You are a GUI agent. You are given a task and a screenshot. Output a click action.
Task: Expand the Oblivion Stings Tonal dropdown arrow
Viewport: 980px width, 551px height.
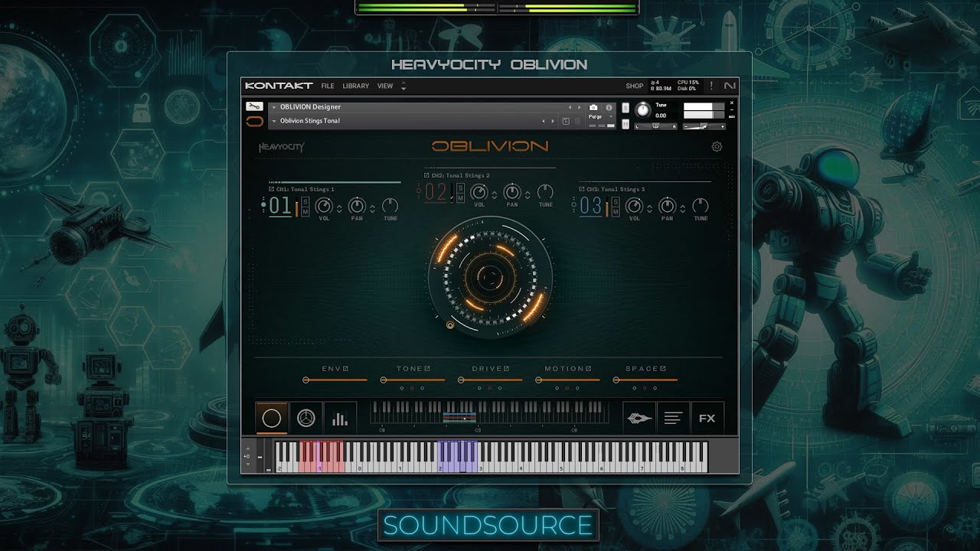[x=274, y=121]
